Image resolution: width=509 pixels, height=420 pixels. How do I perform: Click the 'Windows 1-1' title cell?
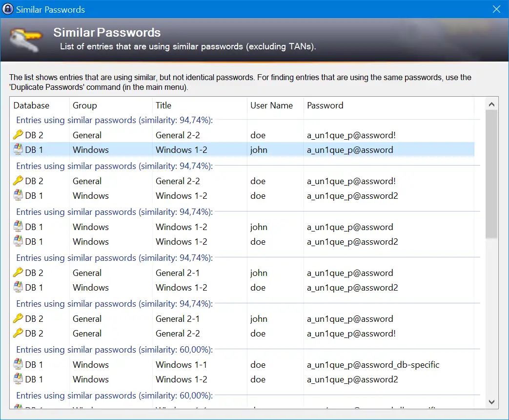click(x=181, y=365)
